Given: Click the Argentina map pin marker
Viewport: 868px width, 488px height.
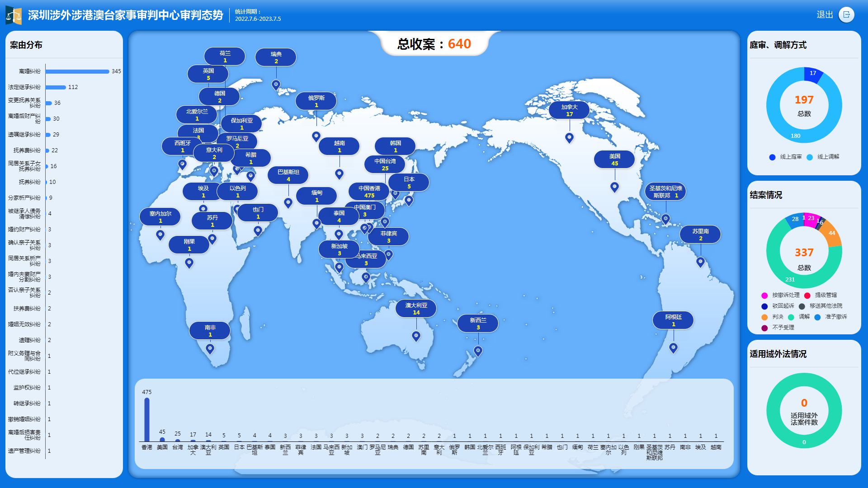Looking at the screenshot, I should [673, 348].
